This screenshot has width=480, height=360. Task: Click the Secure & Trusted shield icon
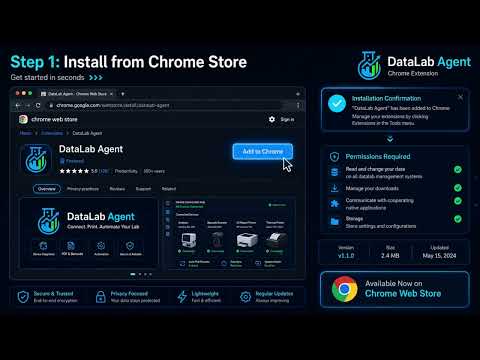pos(23,297)
